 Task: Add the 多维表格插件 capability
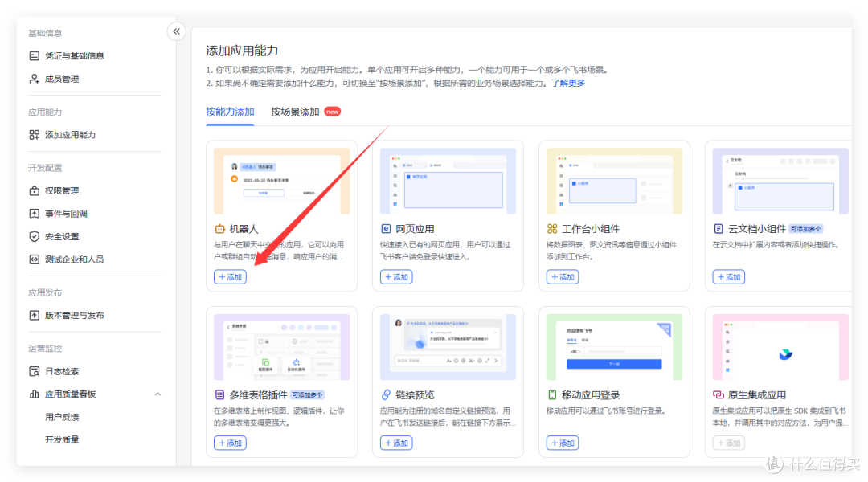tap(231, 443)
